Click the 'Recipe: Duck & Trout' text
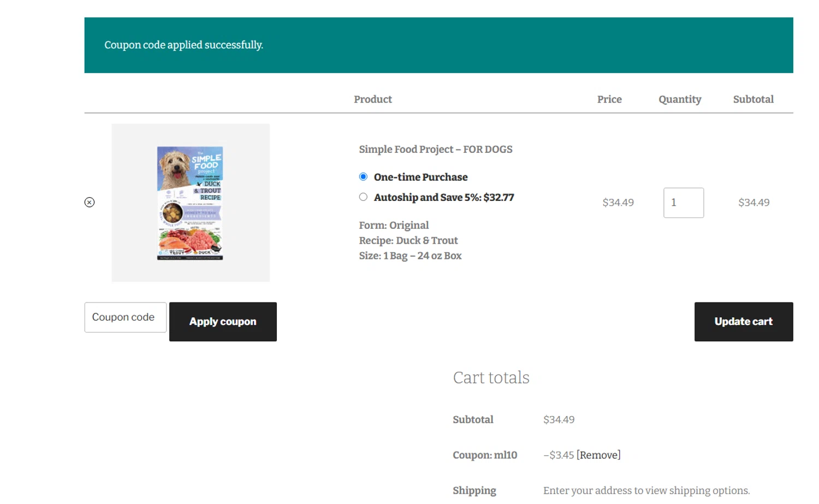This screenshot has height=504, width=819. point(408,240)
